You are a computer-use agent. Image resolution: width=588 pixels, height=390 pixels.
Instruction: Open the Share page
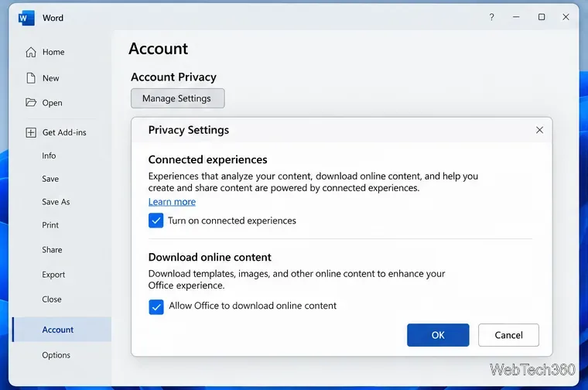tap(52, 250)
